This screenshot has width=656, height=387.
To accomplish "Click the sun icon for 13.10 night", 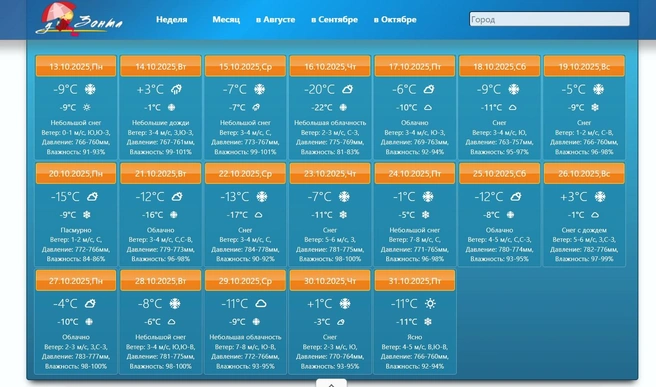I will [87, 108].
